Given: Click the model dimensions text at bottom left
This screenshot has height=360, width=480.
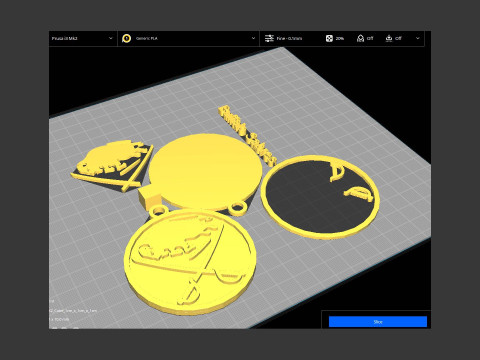Looking at the screenshot, I should pyautogui.click(x=60, y=319).
